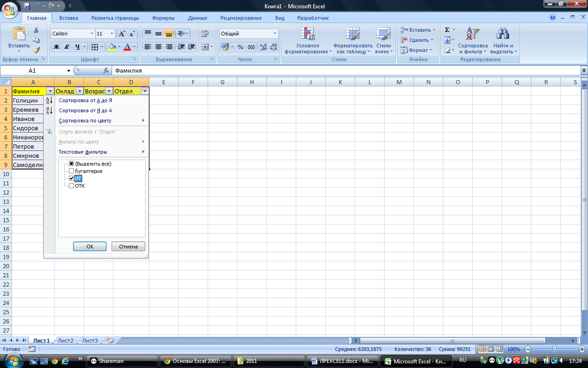The width and height of the screenshot is (588, 368).
Task: Open the Name Box dropdown arrow
Action: (69, 71)
